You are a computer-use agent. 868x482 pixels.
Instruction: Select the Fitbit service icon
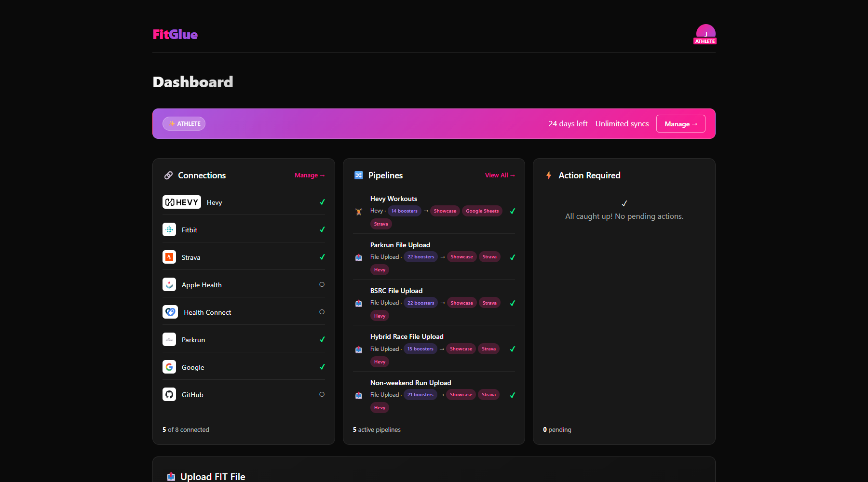[169, 229]
